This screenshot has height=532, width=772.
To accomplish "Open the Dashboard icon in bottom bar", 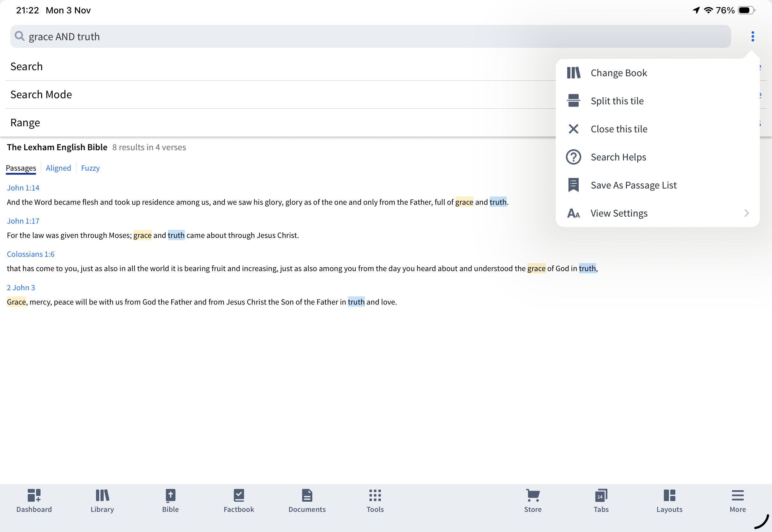I will (34, 500).
